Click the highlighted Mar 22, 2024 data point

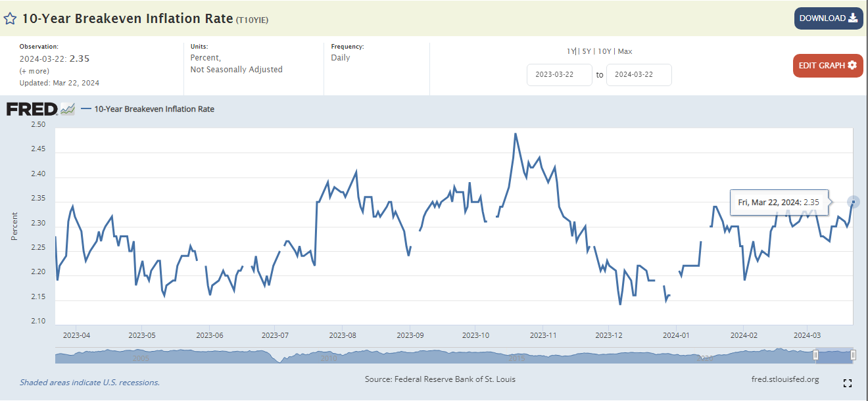click(x=853, y=202)
